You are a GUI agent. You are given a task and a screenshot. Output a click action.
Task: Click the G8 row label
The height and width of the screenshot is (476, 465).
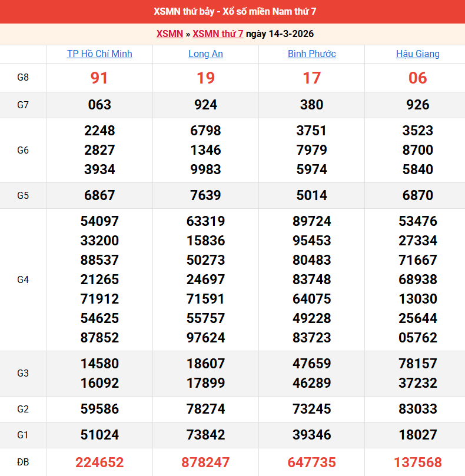tap(23, 78)
